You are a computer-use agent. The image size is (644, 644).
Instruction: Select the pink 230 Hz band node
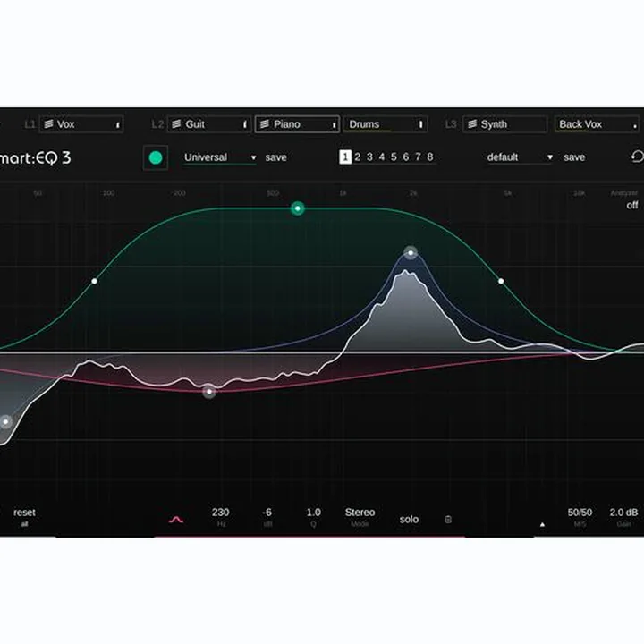[209, 392]
